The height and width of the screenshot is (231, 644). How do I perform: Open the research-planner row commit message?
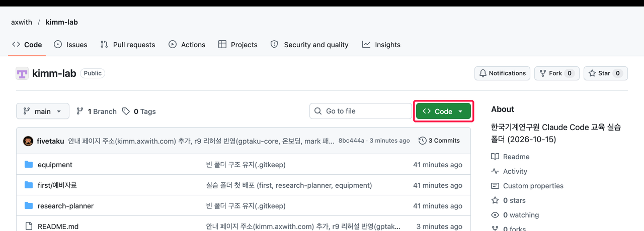(246, 206)
